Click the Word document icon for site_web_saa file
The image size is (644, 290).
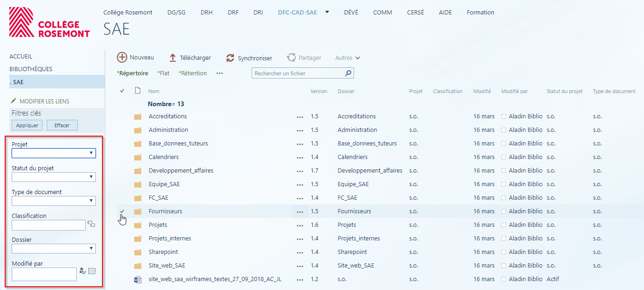click(137, 279)
